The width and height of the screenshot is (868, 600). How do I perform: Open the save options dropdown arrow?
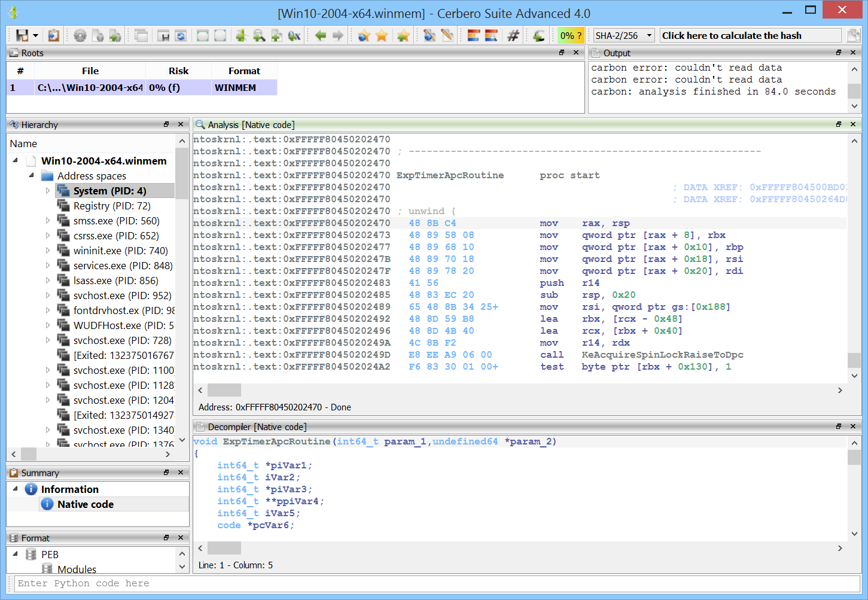point(35,36)
